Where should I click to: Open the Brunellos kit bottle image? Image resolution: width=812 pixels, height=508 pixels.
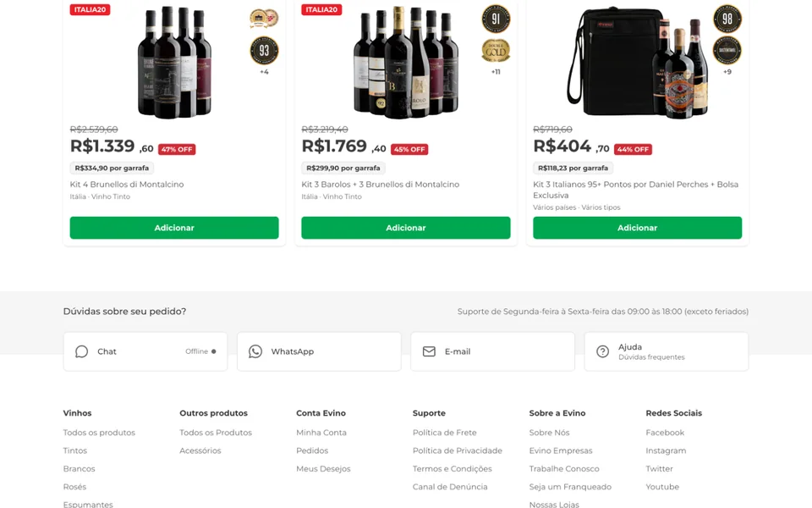point(174,61)
